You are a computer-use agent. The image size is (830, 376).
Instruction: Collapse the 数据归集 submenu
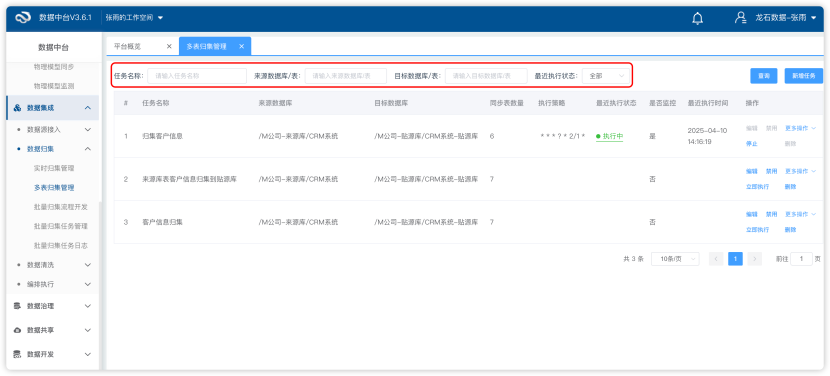(x=88, y=149)
